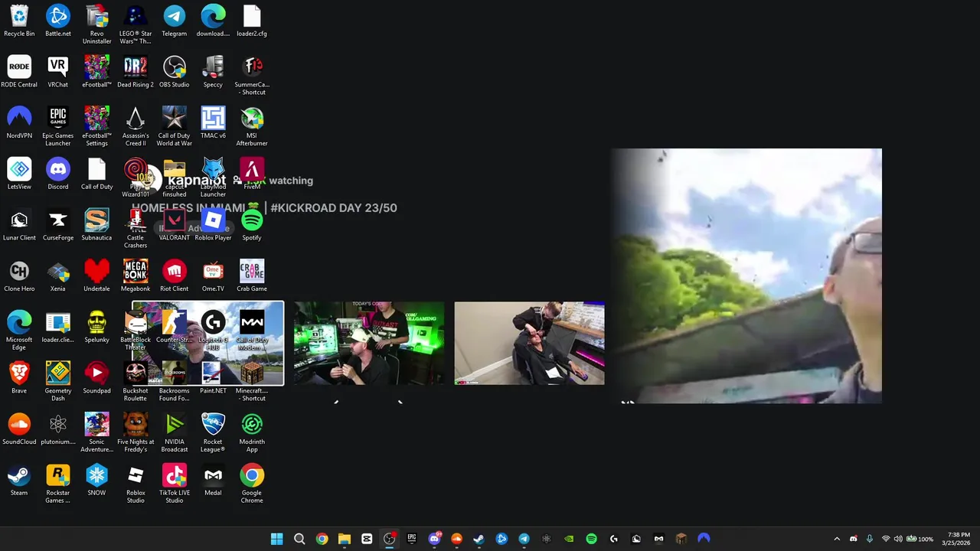980x551 pixels.
Task: Select Assassin's Creed II desktop icon
Action: pos(136,127)
